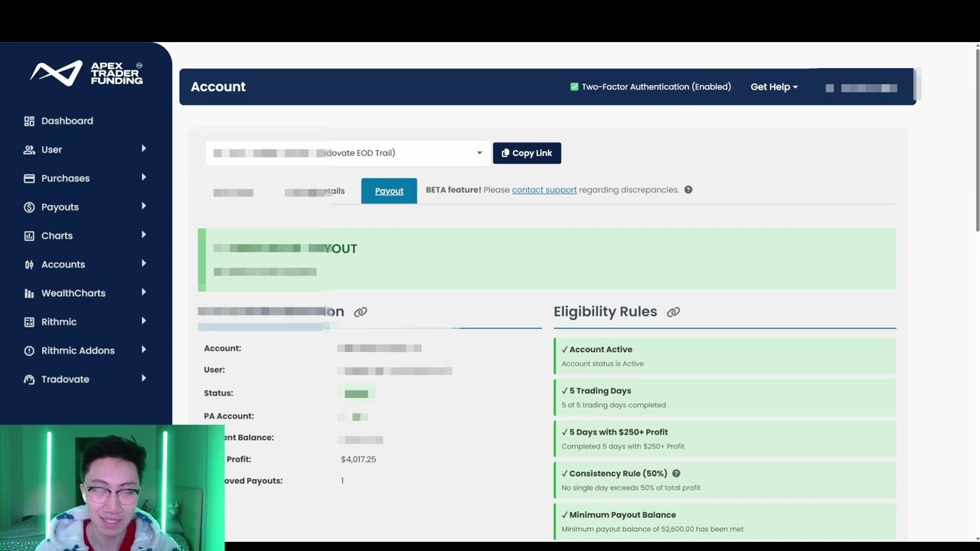This screenshot has width=980, height=551.
Task: Expand the Tradovate submenu arrow
Action: (x=143, y=378)
